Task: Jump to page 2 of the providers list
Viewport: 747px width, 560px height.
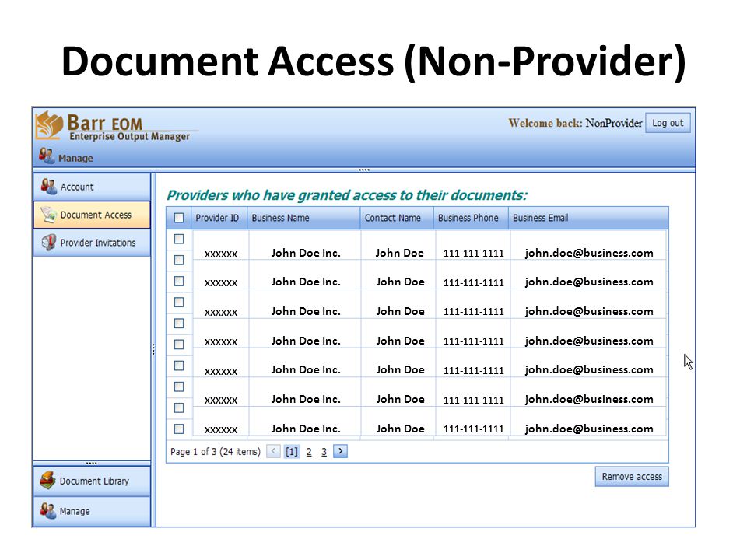Action: click(x=309, y=452)
